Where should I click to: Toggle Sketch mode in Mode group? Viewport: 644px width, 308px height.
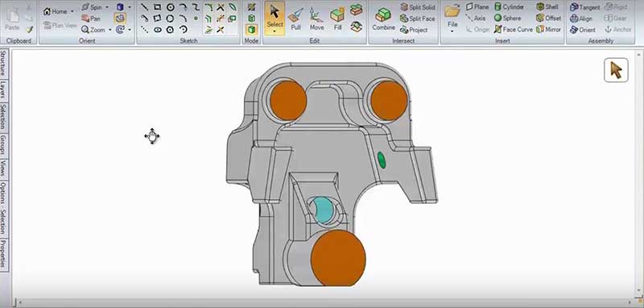(x=251, y=7)
